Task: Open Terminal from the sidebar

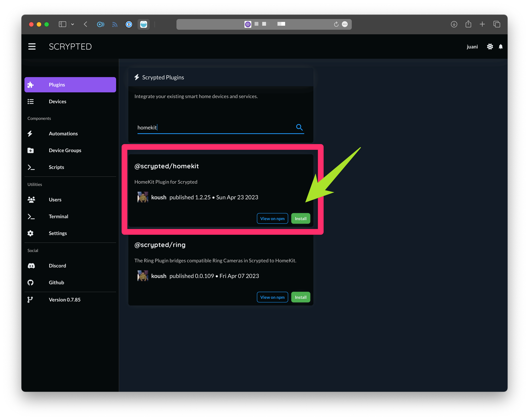Action: (70, 216)
